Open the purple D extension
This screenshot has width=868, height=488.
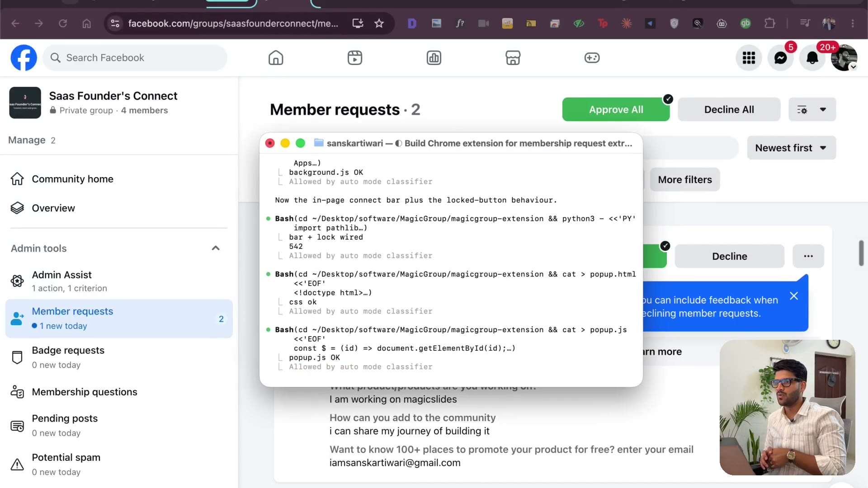[412, 23]
